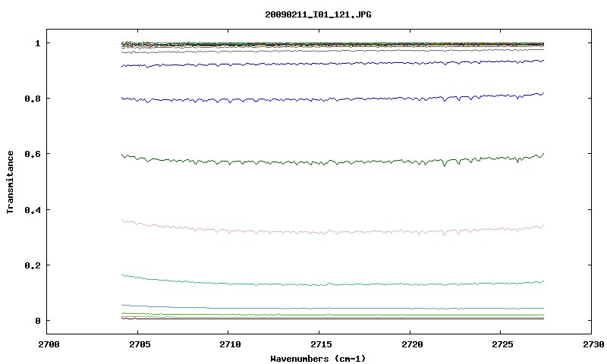607x364 pixels.
Task: Click the x-axis tick label 2720
Action: coord(412,344)
